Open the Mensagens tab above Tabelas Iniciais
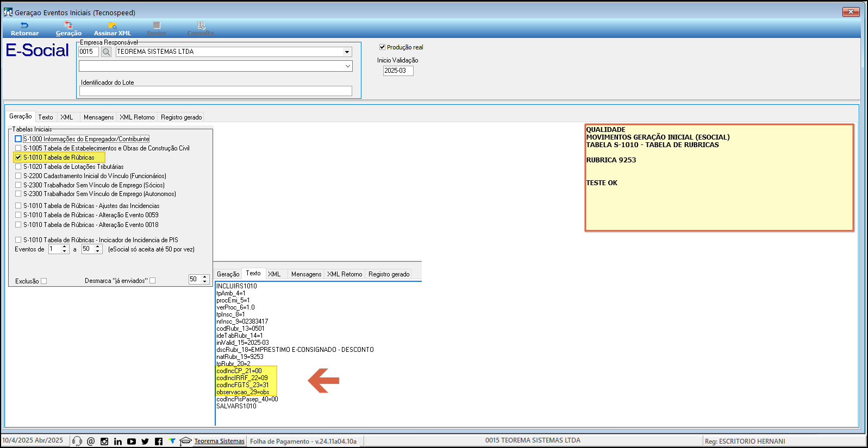Screen dimensions: 868x448 click(x=99, y=117)
